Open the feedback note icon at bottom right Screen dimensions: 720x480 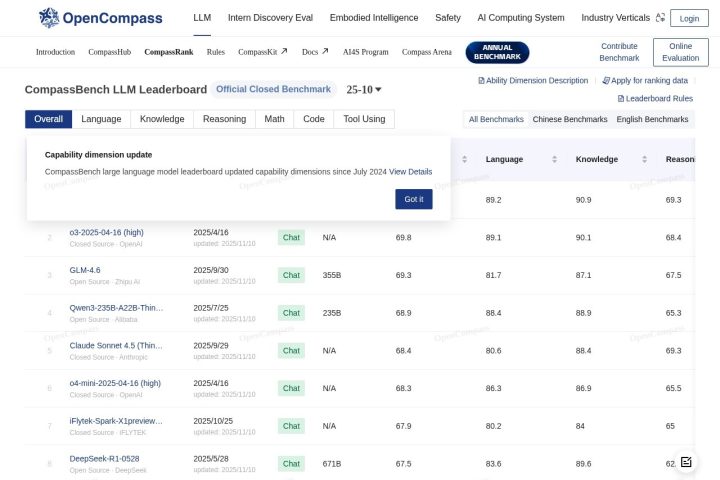click(x=686, y=462)
